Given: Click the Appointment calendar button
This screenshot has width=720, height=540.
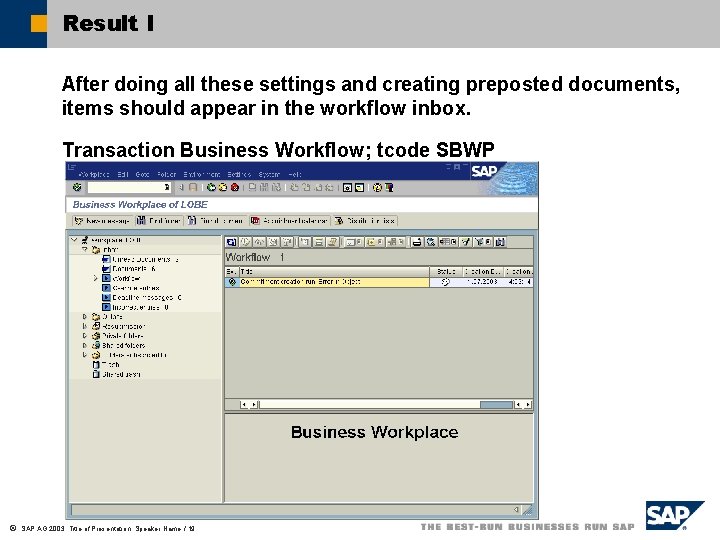Looking at the screenshot, I should coord(289,221).
